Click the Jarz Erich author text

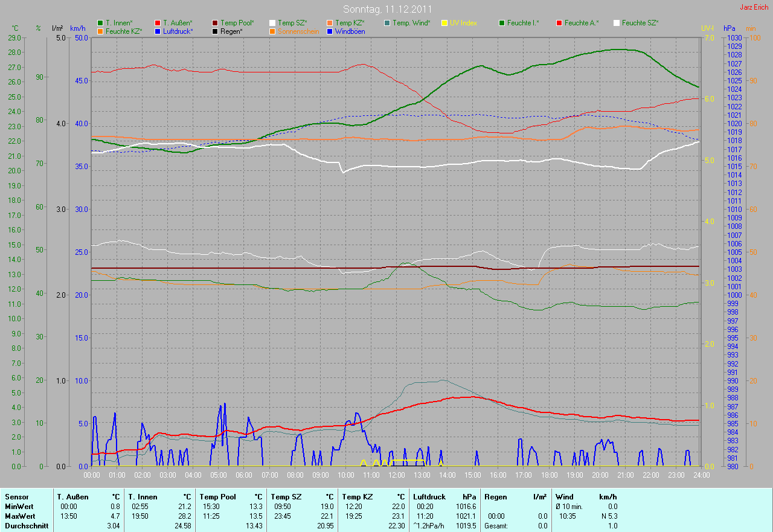coord(753,7)
